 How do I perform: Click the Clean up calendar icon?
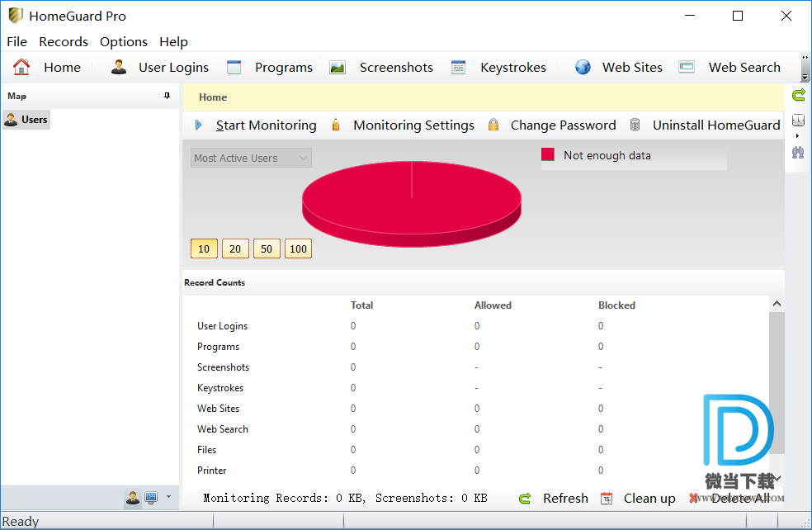click(607, 499)
